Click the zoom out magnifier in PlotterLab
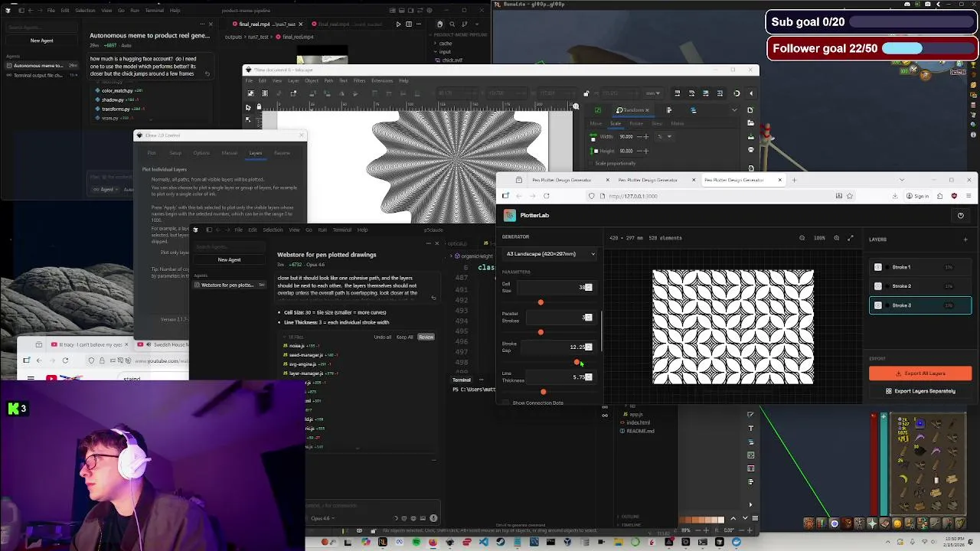The image size is (980, 551). pos(802,238)
